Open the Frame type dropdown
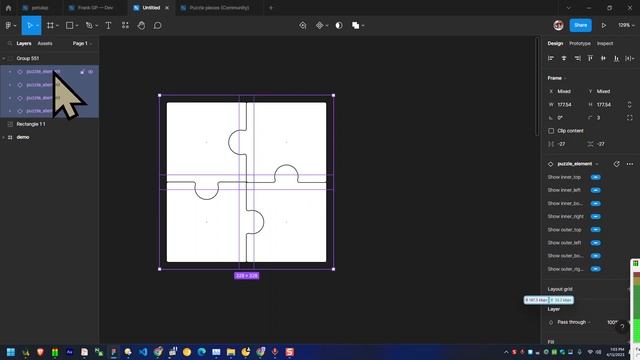The width and height of the screenshot is (640, 360). (x=557, y=78)
